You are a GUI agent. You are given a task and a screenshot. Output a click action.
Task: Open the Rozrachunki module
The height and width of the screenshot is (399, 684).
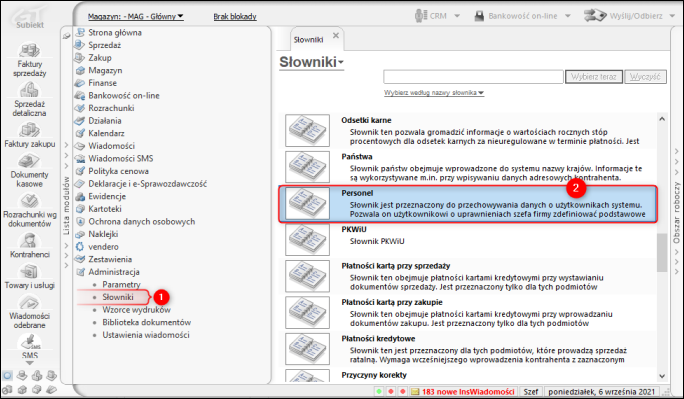coord(111,108)
